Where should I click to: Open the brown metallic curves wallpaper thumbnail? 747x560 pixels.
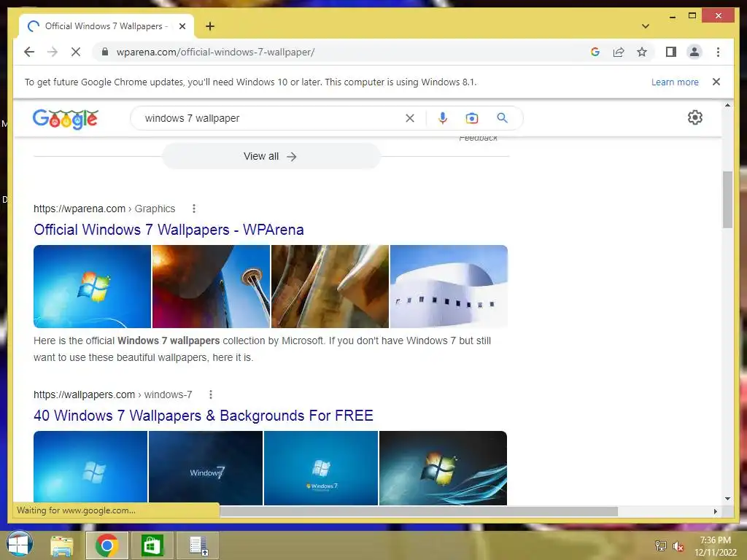pyautogui.click(x=330, y=286)
